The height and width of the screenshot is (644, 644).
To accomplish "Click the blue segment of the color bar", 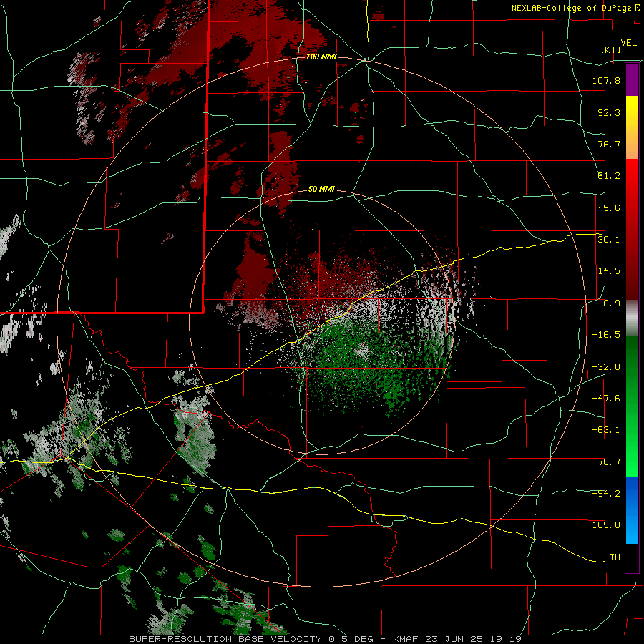I will [632, 510].
